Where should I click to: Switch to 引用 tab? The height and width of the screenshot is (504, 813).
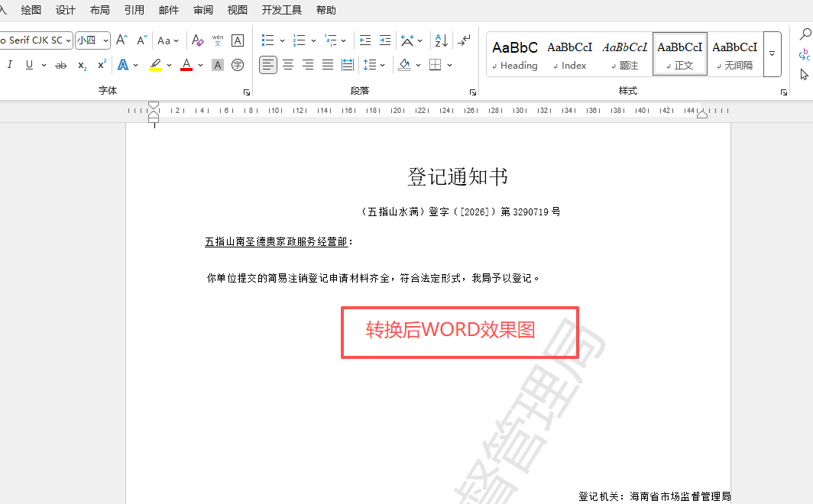click(x=134, y=10)
